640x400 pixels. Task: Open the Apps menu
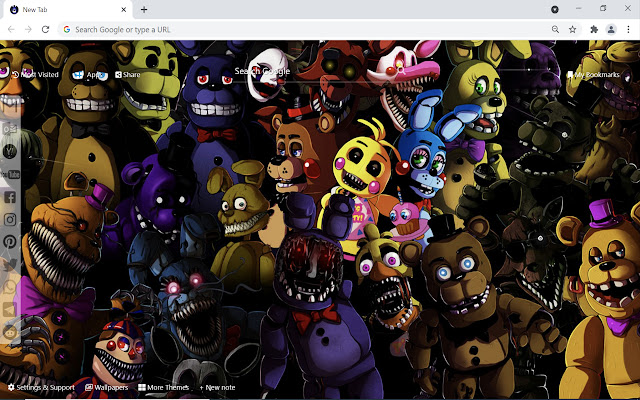(x=90, y=75)
